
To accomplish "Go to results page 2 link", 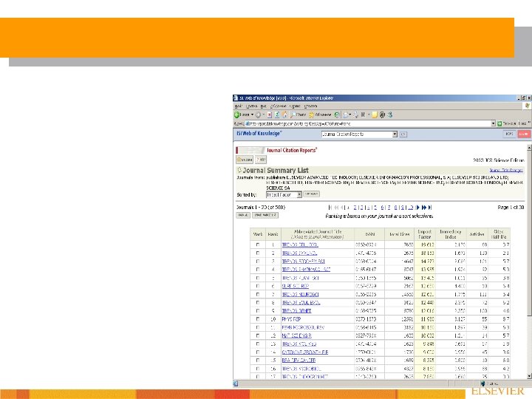I will pos(355,208).
